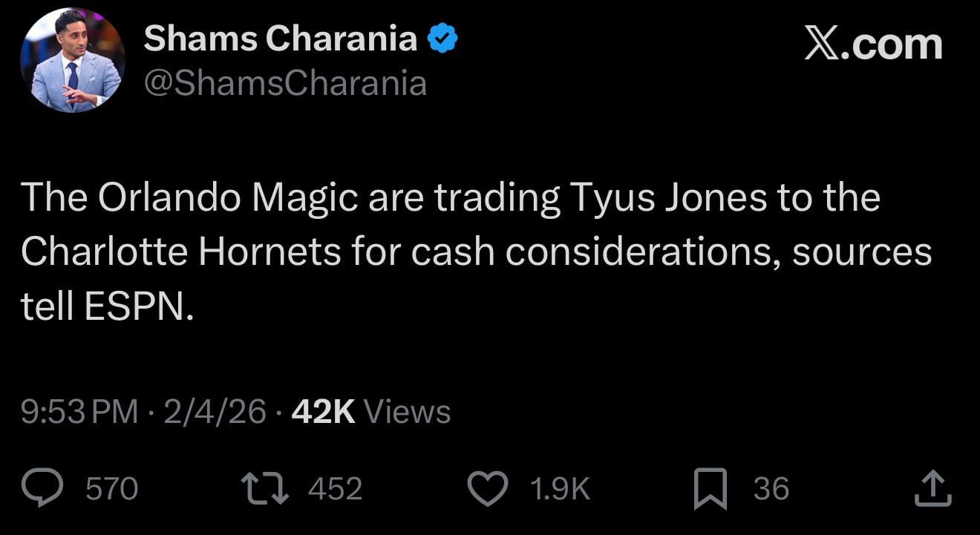Click the Shams Charania display name
This screenshot has width=980, height=535.
[280, 37]
